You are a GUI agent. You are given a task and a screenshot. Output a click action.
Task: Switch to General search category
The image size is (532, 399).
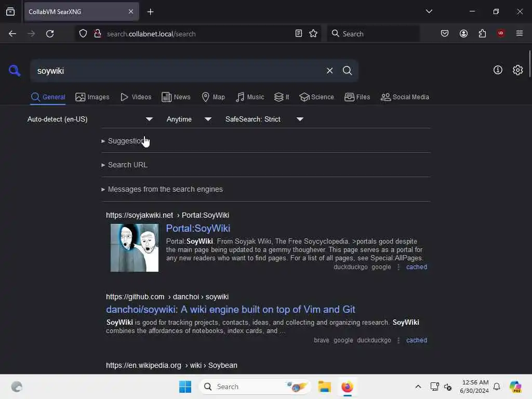(x=48, y=97)
